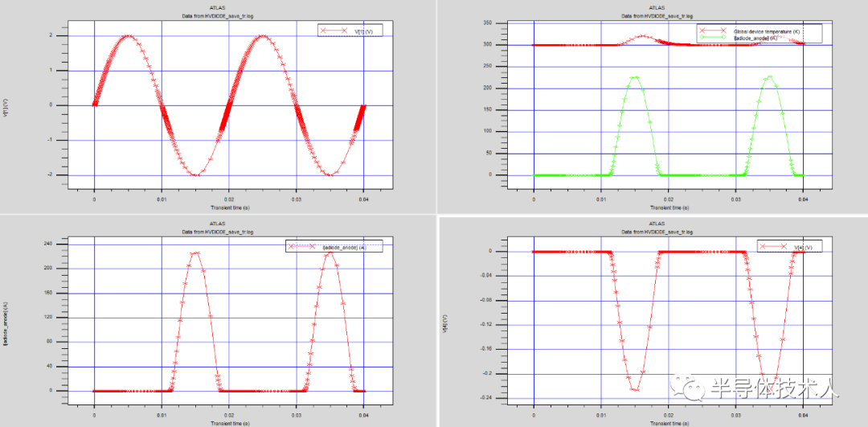Click the first V(4) minimum in bottom-right plot
The height and width of the screenshot is (427, 868).
tap(635, 389)
